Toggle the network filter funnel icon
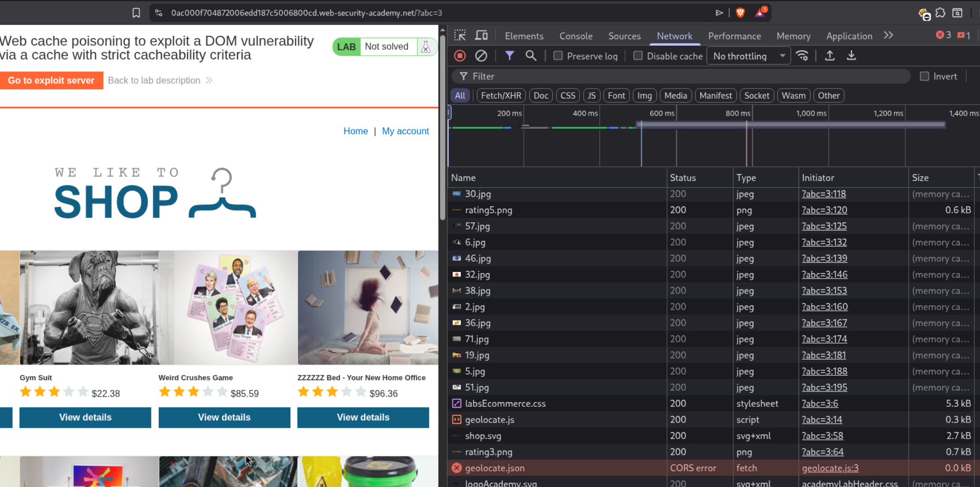 click(x=509, y=56)
